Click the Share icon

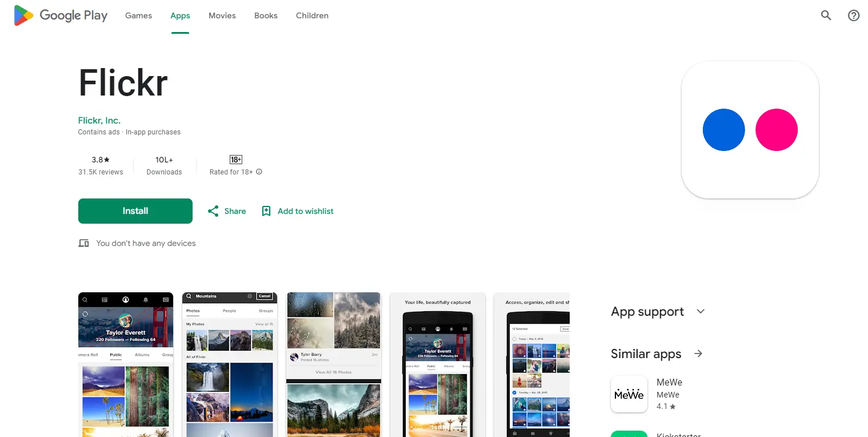213,211
